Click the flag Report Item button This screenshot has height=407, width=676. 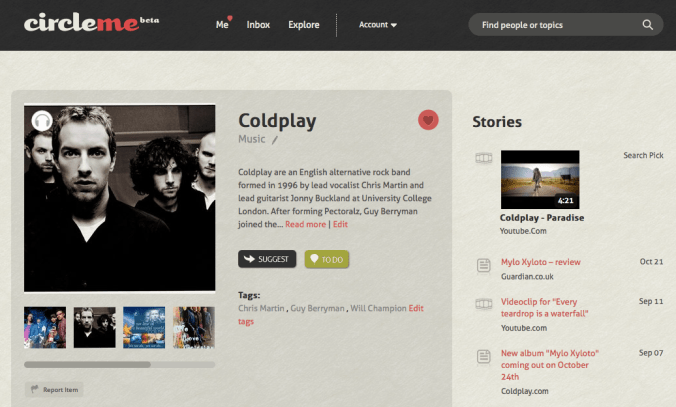click(54, 390)
